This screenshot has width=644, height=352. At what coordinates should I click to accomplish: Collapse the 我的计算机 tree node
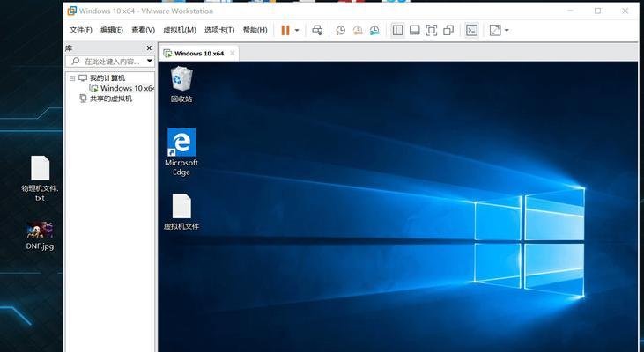tap(72, 78)
